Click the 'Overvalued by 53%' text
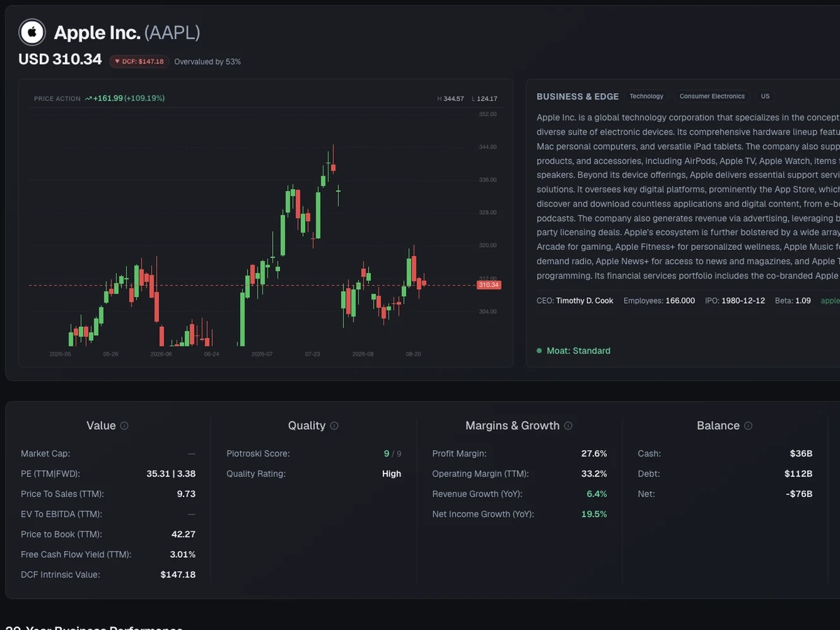This screenshot has height=630, width=840. click(x=207, y=62)
